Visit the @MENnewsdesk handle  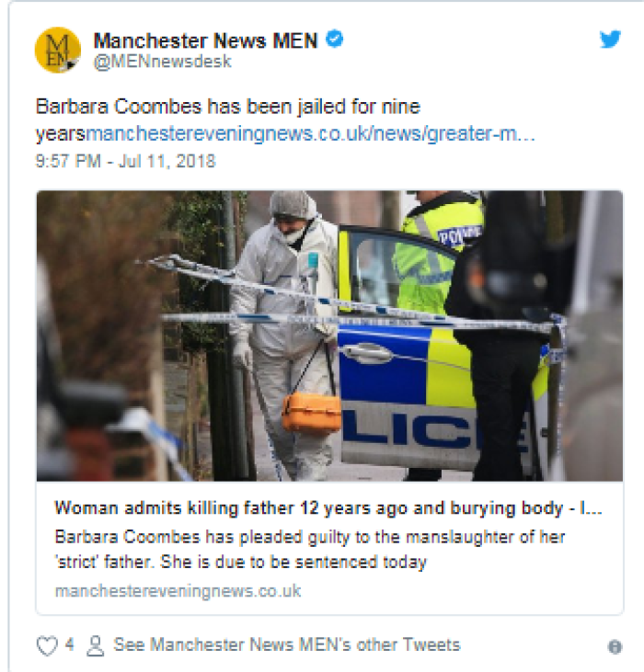pyautogui.click(x=163, y=62)
